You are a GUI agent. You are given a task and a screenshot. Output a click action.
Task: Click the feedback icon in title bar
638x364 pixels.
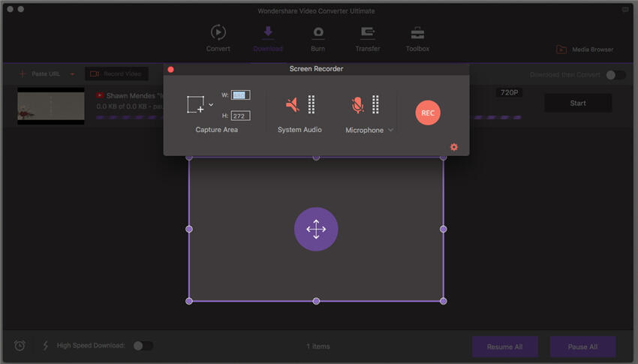(x=625, y=10)
